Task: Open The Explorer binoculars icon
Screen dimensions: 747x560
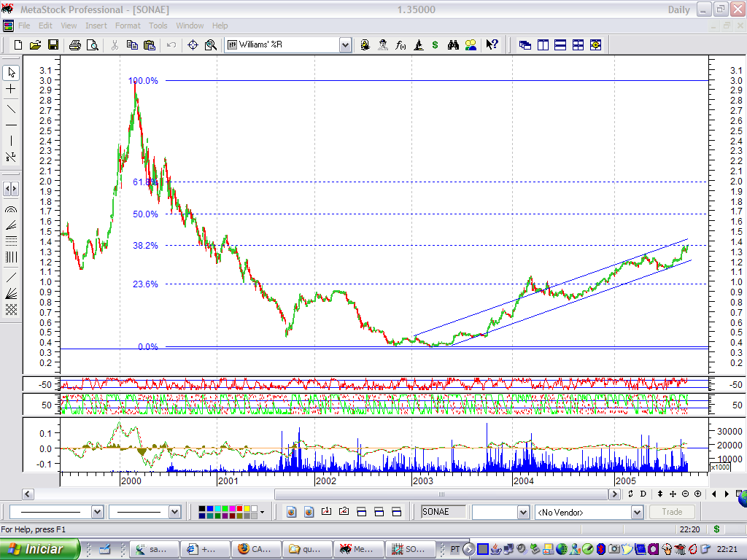Action: pos(453,44)
